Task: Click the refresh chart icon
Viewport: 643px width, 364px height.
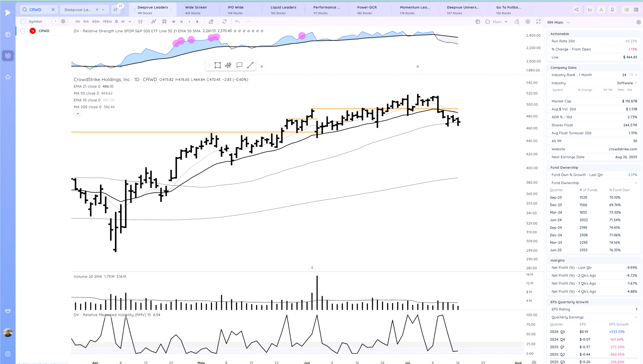Action: 224,22
